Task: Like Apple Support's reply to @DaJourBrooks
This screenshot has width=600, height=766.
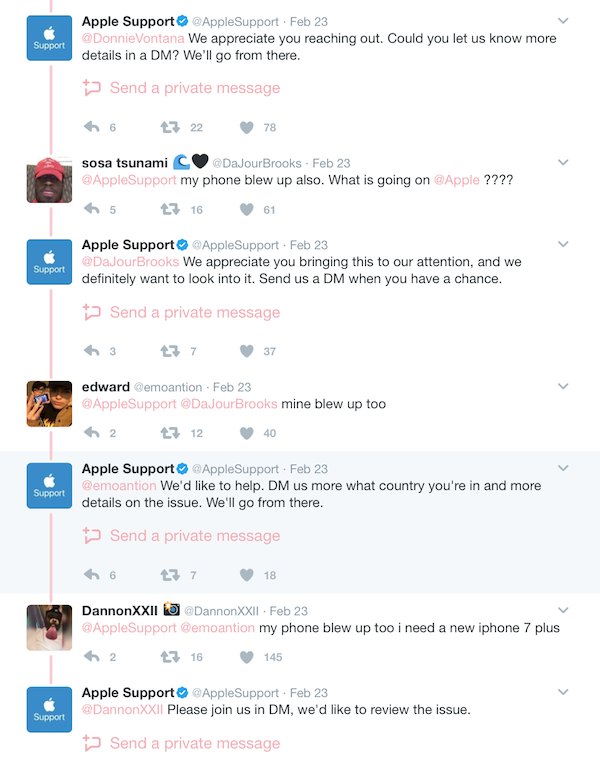Action: point(248,351)
